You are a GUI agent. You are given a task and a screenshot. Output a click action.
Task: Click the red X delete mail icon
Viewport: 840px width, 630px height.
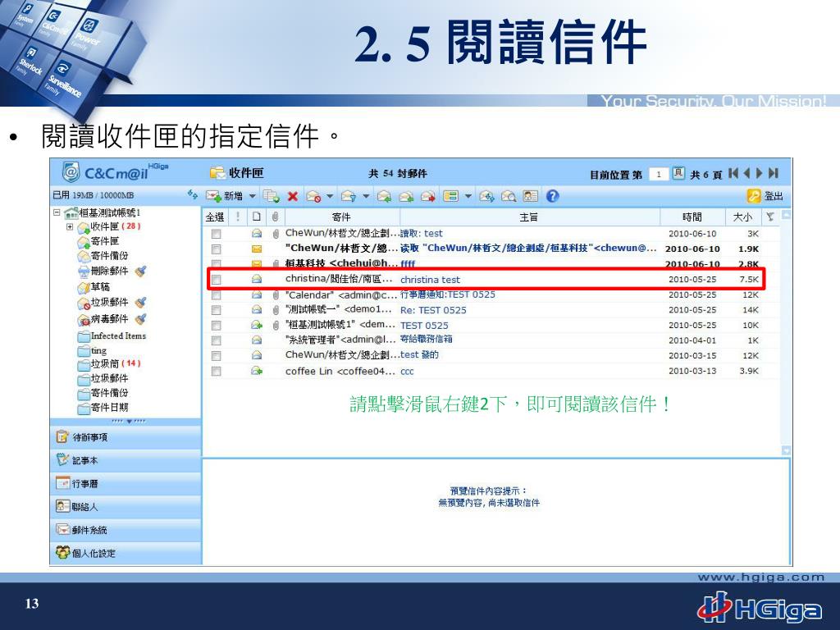(x=293, y=196)
